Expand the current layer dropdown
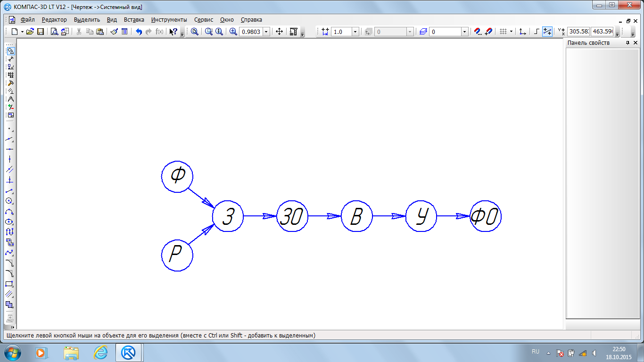The image size is (644, 362). point(464,32)
